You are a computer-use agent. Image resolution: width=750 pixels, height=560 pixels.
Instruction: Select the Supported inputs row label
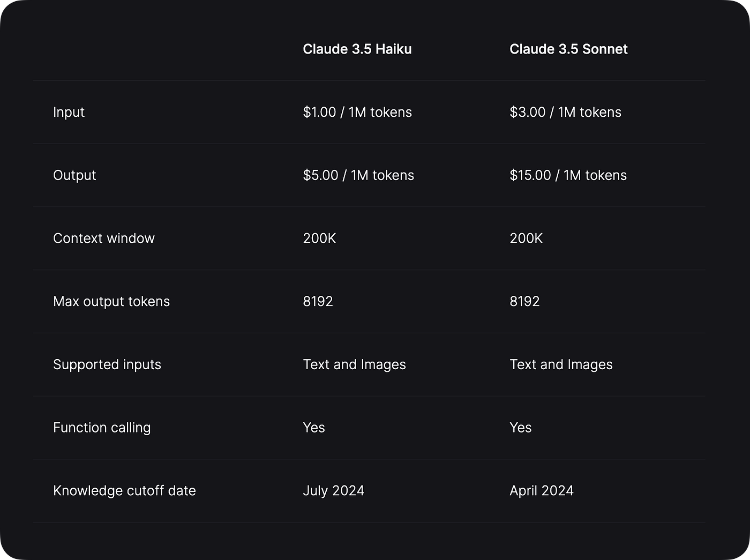click(107, 364)
